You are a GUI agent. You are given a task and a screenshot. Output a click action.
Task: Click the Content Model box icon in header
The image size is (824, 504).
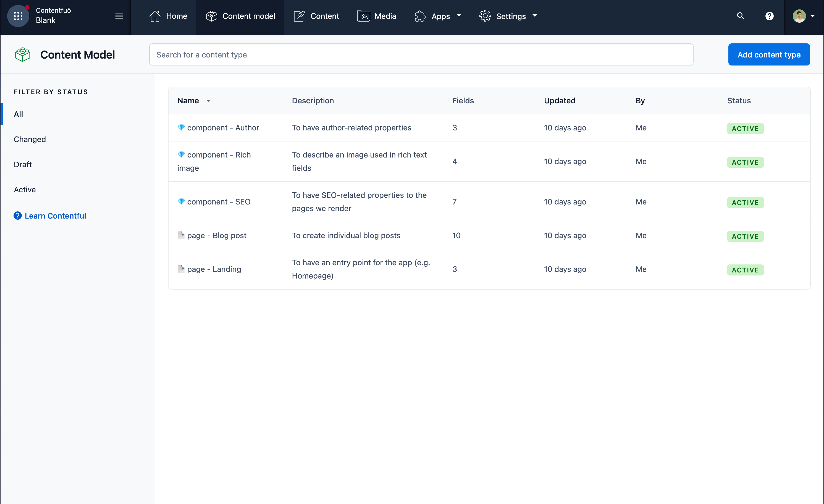tap(22, 54)
